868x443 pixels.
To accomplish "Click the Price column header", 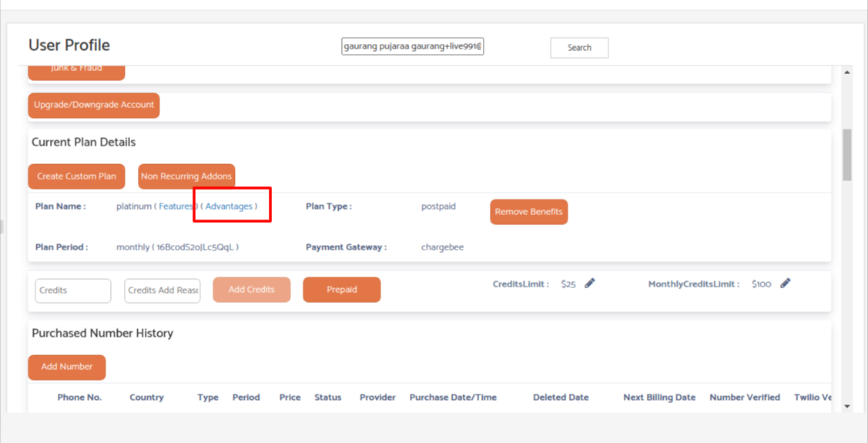I will 290,398.
